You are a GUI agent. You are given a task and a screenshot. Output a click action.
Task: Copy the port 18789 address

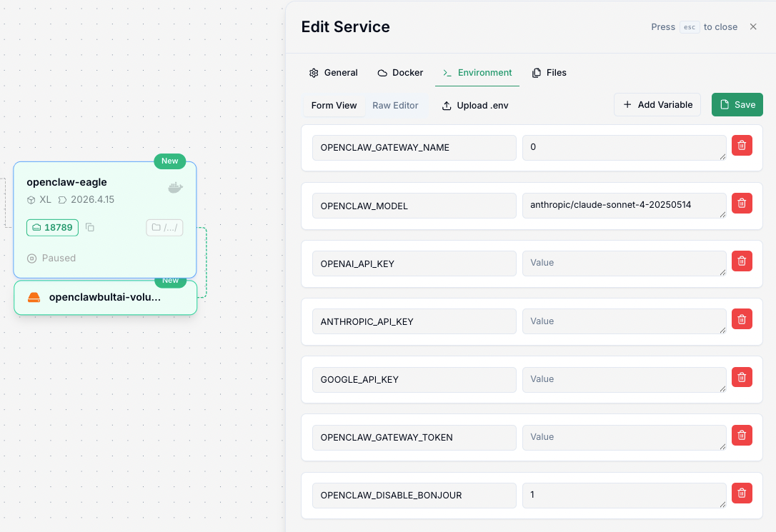tap(90, 228)
